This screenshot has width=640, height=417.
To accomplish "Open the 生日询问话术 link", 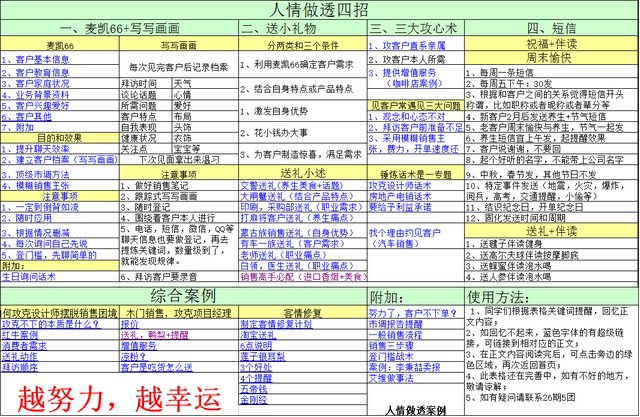I will (x=29, y=276).
